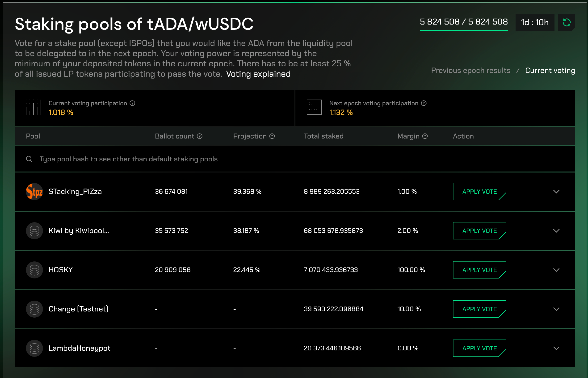
Task: Click total staked 68 053 678.935873
Action: coord(333,231)
